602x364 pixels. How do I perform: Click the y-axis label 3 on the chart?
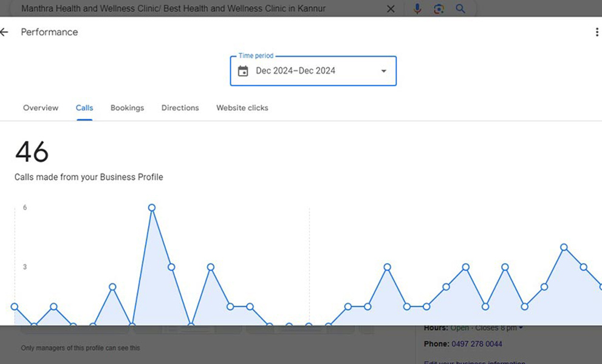click(x=25, y=267)
